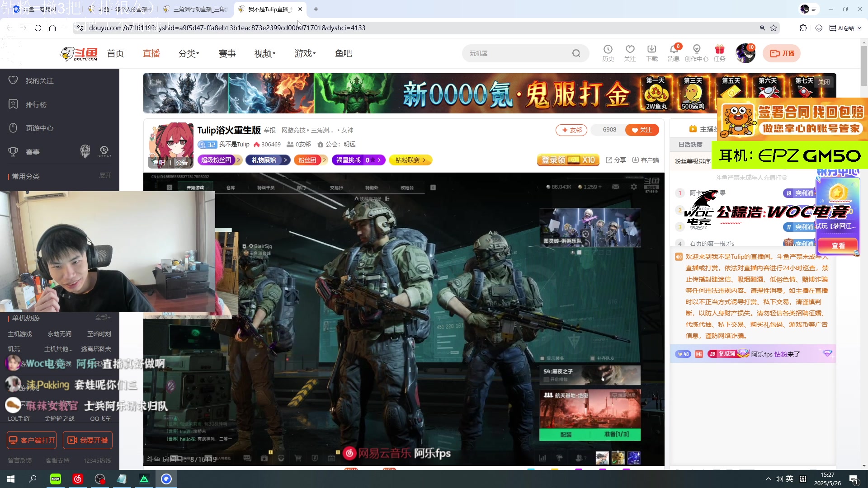The height and width of the screenshot is (488, 868).
Task: Open the 三角洲 category link
Action: pos(322,130)
